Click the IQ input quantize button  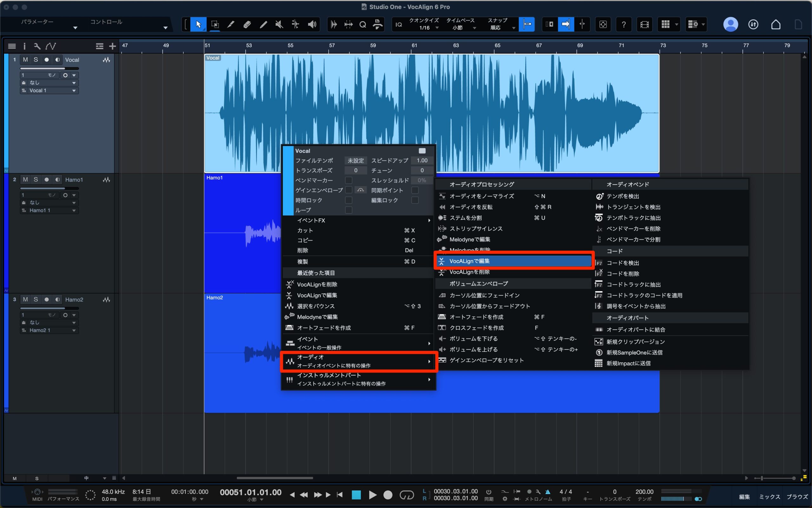(398, 24)
